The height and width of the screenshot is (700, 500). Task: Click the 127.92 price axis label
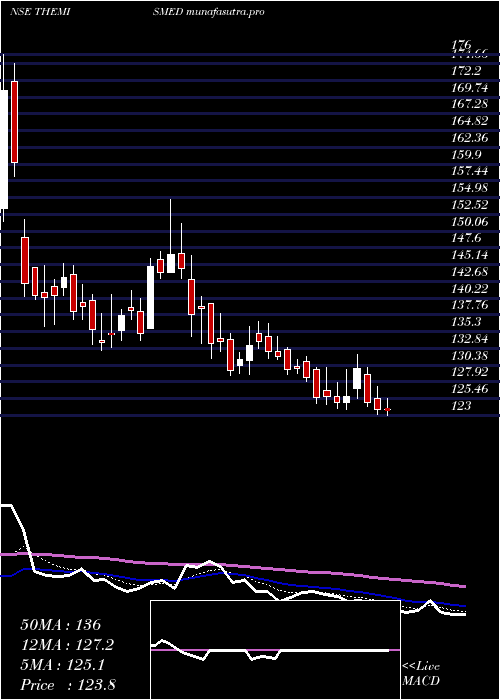click(470, 373)
